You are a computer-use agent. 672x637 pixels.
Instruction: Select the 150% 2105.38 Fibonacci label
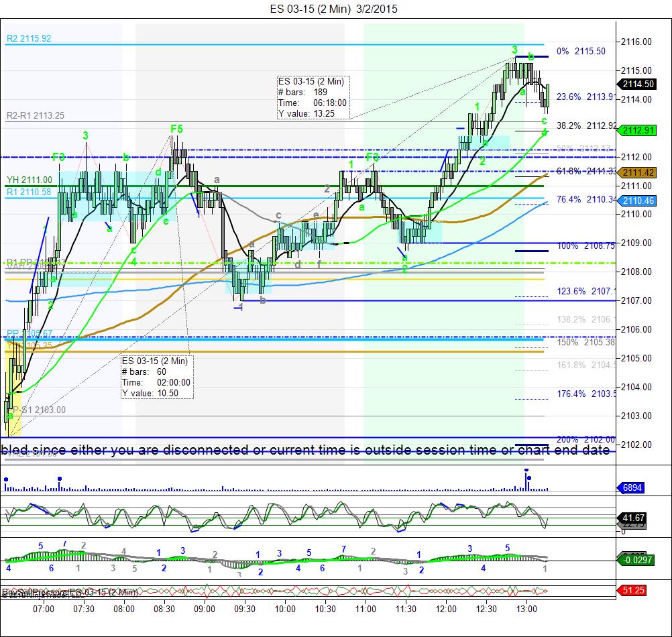click(586, 342)
